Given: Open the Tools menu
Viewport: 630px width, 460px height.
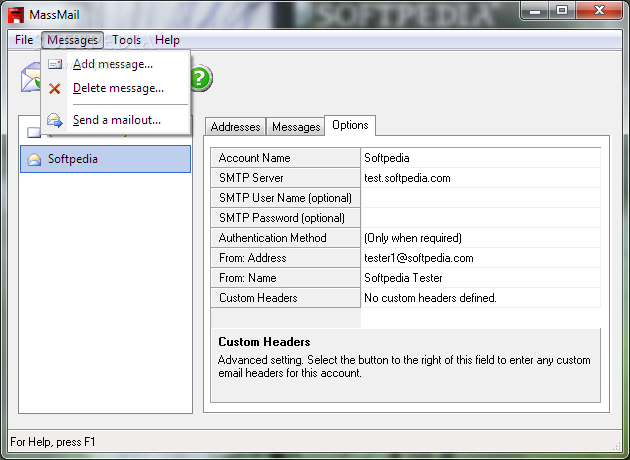Looking at the screenshot, I should [126, 40].
